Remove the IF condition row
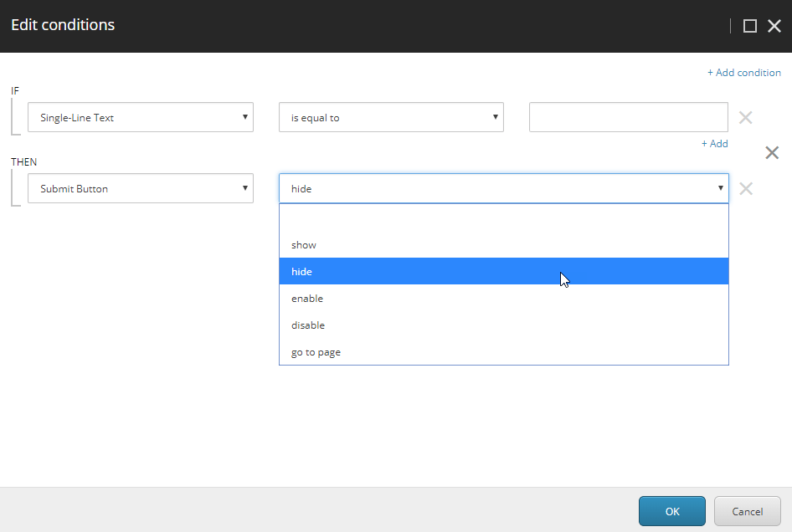This screenshot has height=532, width=792. 745,117
